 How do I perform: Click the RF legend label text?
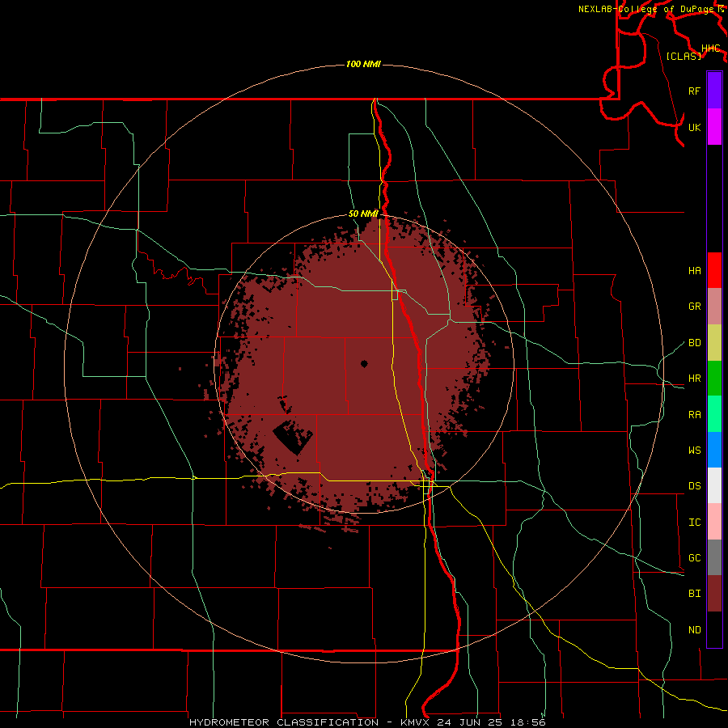(695, 91)
